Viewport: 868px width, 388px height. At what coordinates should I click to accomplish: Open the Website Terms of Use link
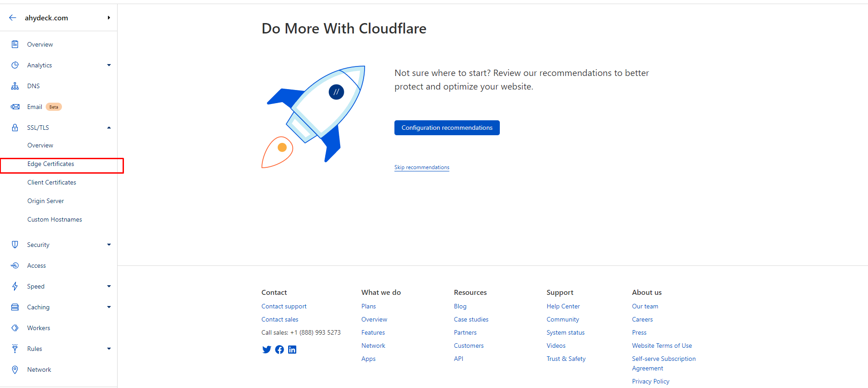tap(662, 345)
